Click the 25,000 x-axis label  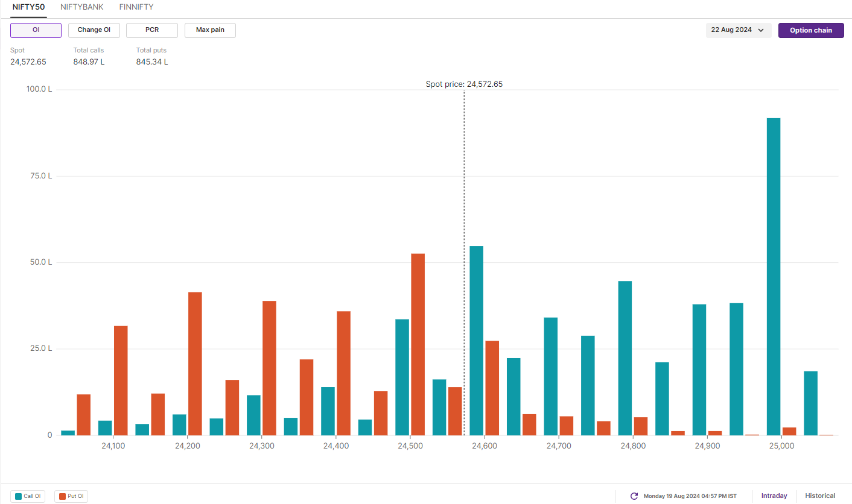pos(782,446)
